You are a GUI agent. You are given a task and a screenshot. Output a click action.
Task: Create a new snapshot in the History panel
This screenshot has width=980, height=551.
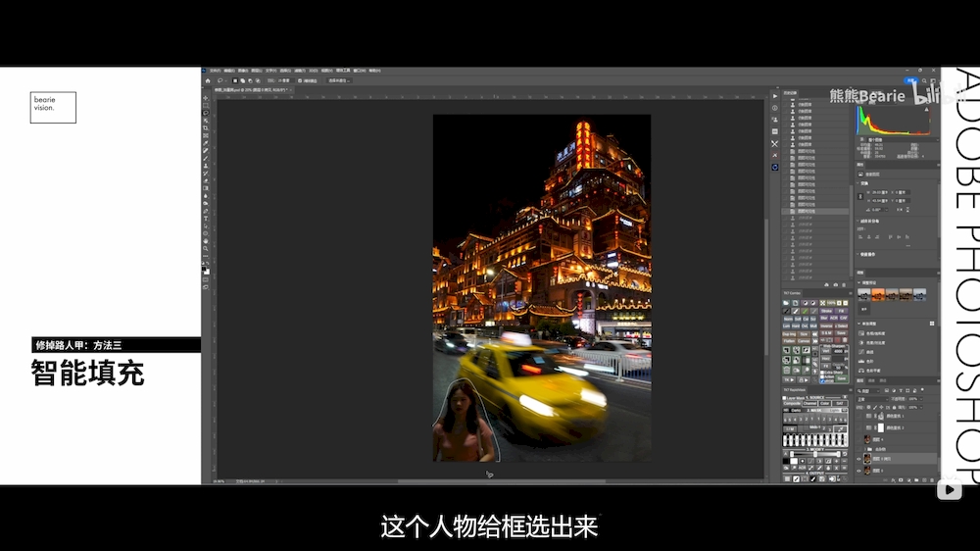click(836, 284)
